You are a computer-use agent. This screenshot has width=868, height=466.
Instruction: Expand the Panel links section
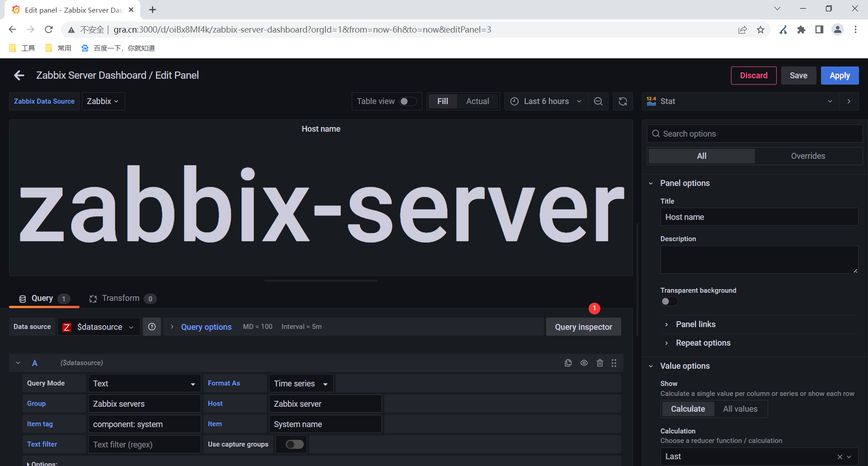[695, 324]
